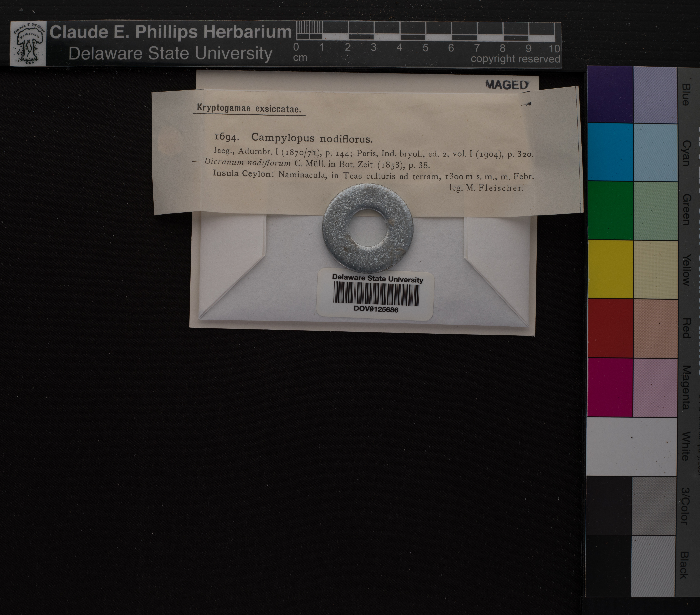Click the Insula Ceylon locality text
Image resolution: width=700 pixels, height=615 pixels.
(x=242, y=174)
